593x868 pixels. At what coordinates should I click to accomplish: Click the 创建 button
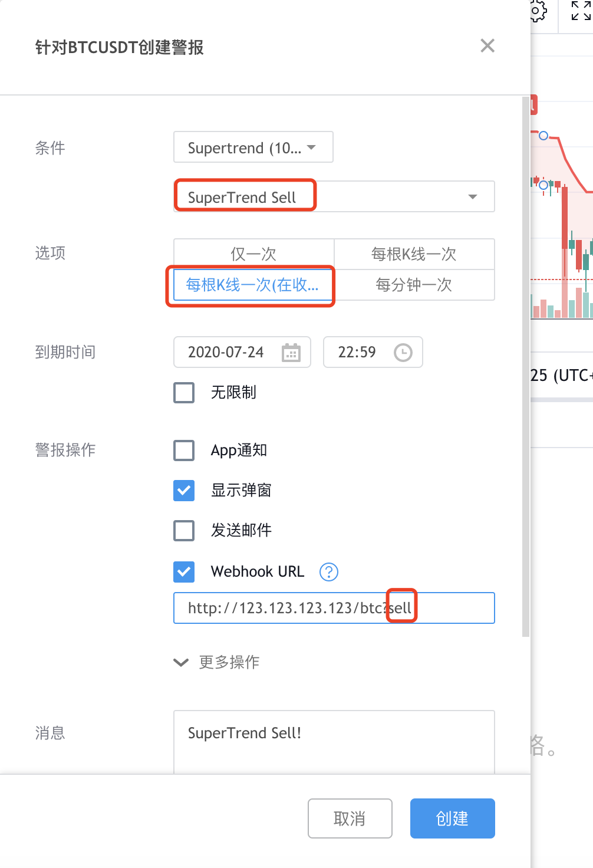tap(452, 818)
